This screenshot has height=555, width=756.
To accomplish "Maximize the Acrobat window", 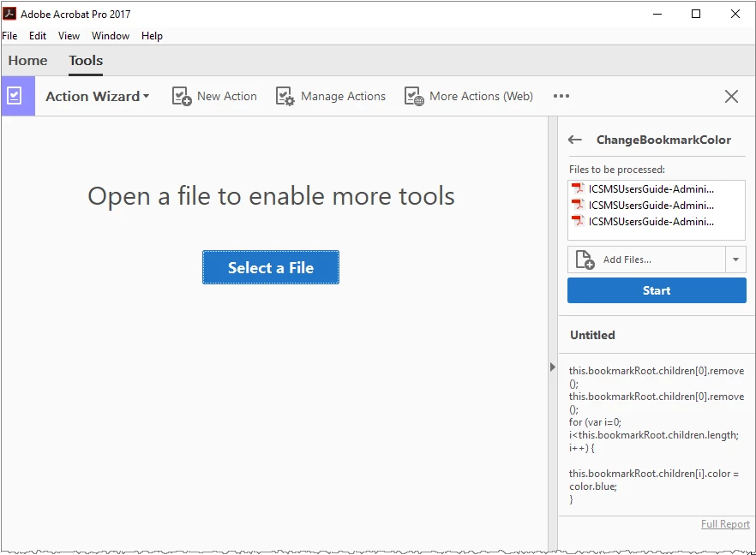I will pos(696,14).
